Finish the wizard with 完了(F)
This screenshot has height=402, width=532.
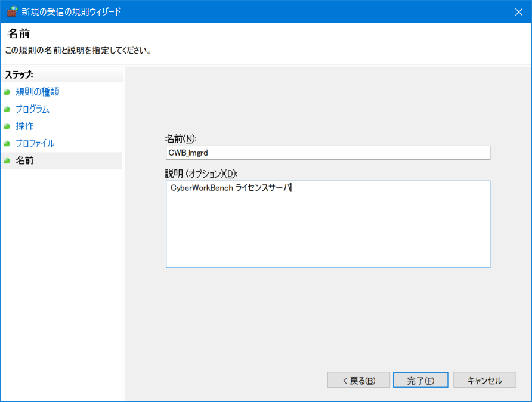[x=420, y=380]
